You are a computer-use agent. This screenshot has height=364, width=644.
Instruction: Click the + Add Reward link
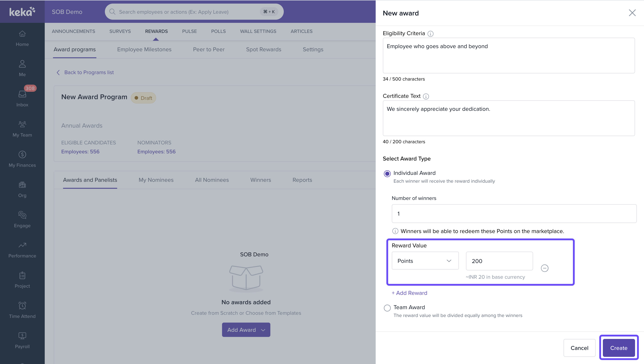click(x=409, y=293)
